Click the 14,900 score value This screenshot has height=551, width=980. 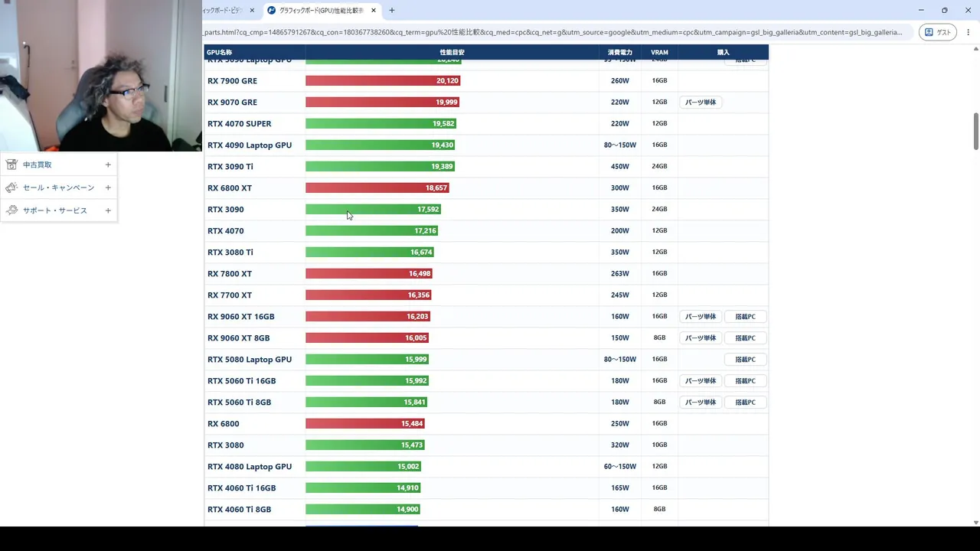407,510
